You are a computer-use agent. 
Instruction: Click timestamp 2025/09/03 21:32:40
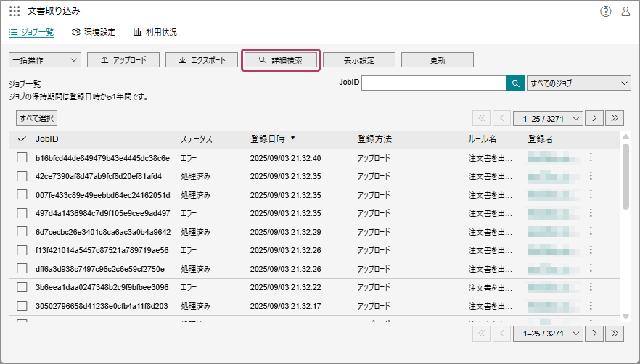286,158
